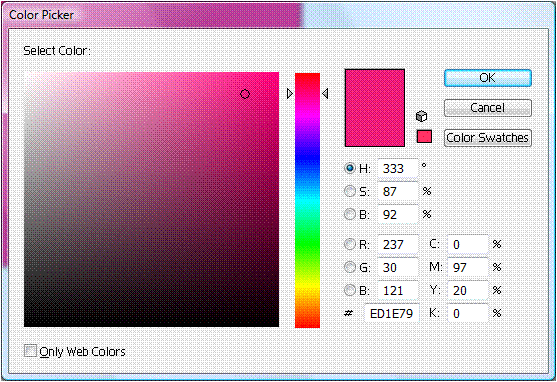Select the G green radio button

pyautogui.click(x=350, y=267)
